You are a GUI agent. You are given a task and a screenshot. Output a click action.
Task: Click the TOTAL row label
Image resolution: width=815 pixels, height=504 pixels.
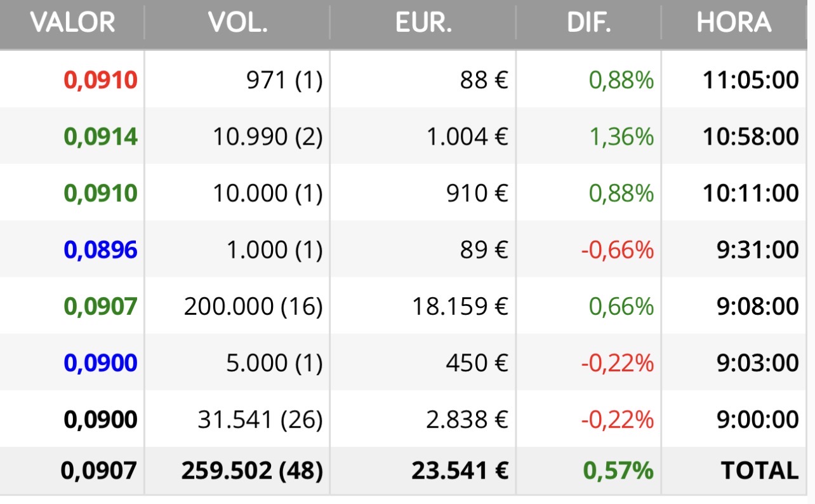759,471
